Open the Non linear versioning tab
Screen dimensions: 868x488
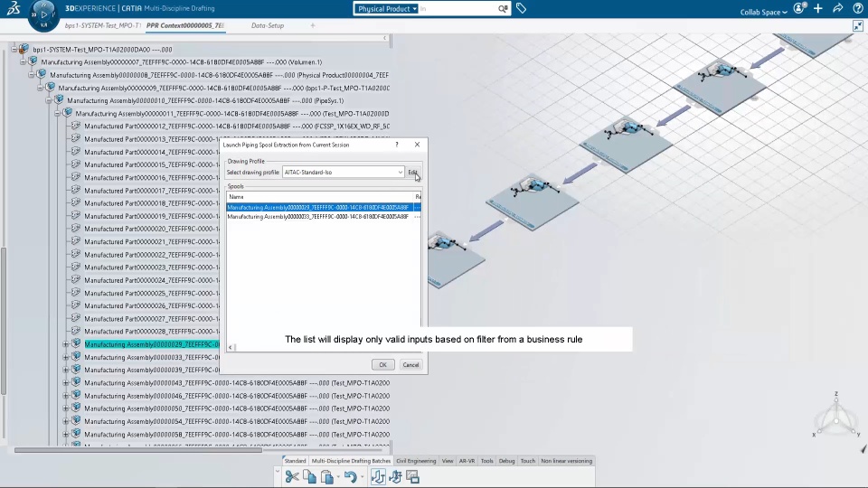click(x=566, y=460)
